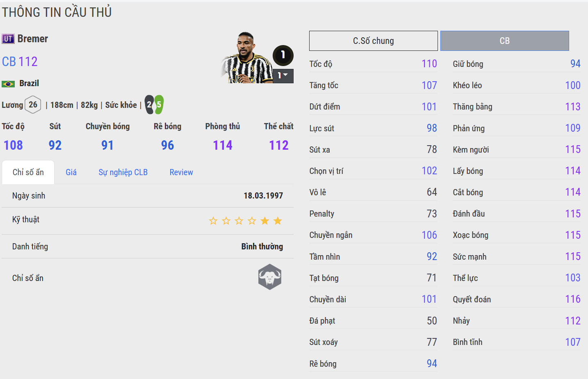Click the CB 112 overall rating

pyautogui.click(x=20, y=62)
